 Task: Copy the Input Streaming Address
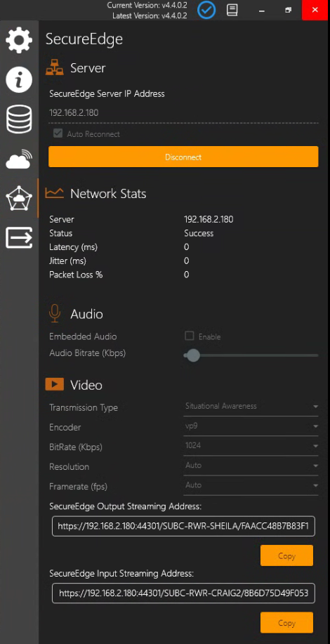click(x=286, y=623)
